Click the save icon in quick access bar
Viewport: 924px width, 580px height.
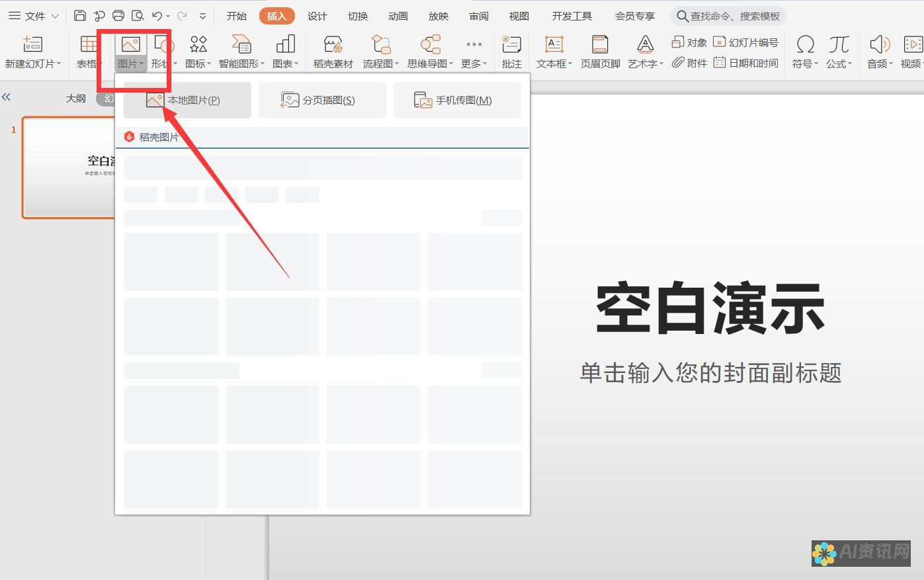click(x=80, y=15)
